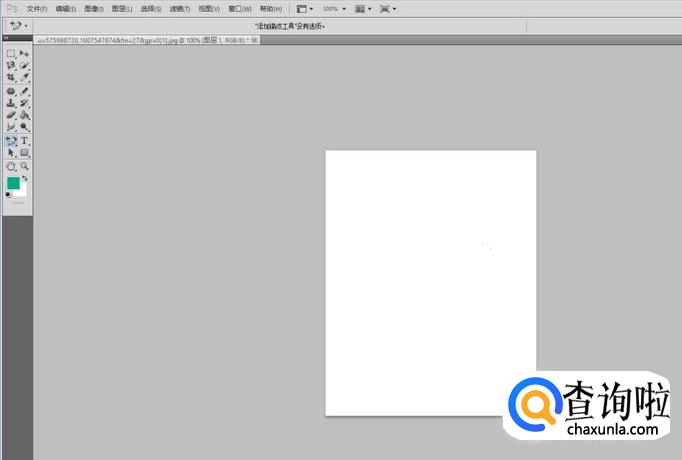Open the arrange documents dropdown
682x460 pixels.
pos(363,9)
